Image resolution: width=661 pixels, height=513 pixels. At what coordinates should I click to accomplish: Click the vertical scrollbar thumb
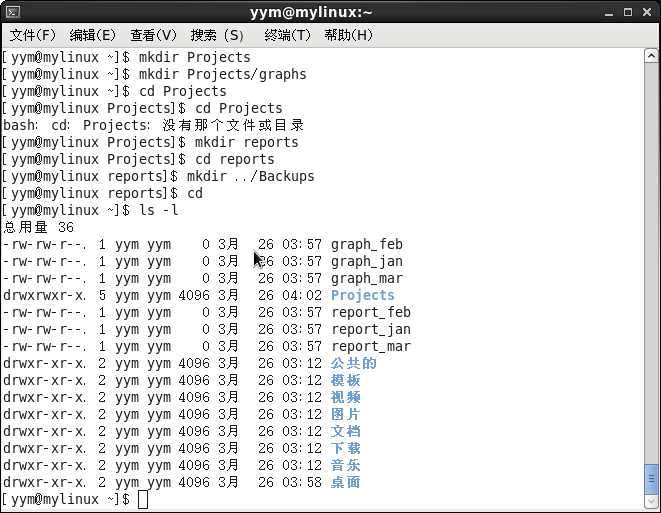click(x=651, y=478)
